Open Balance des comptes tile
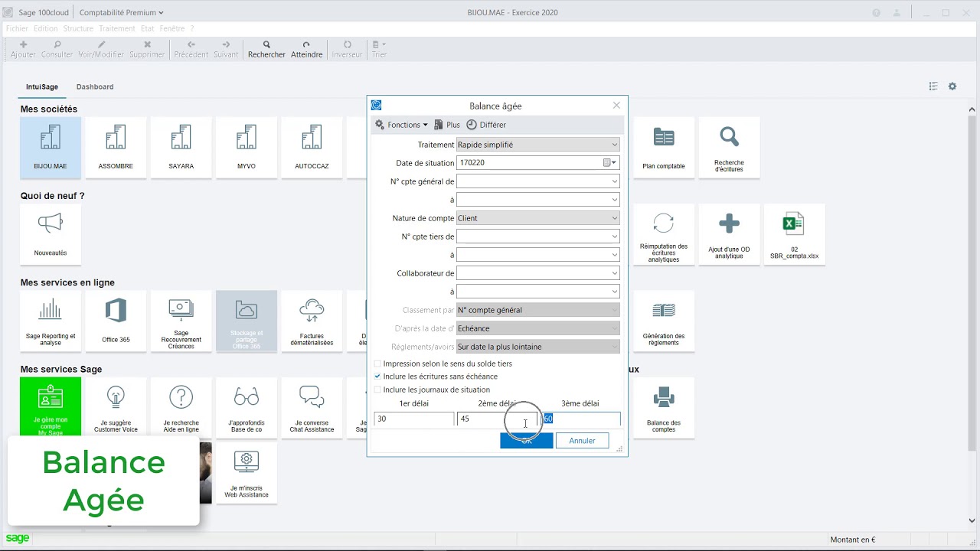The image size is (980, 551). [x=664, y=407]
